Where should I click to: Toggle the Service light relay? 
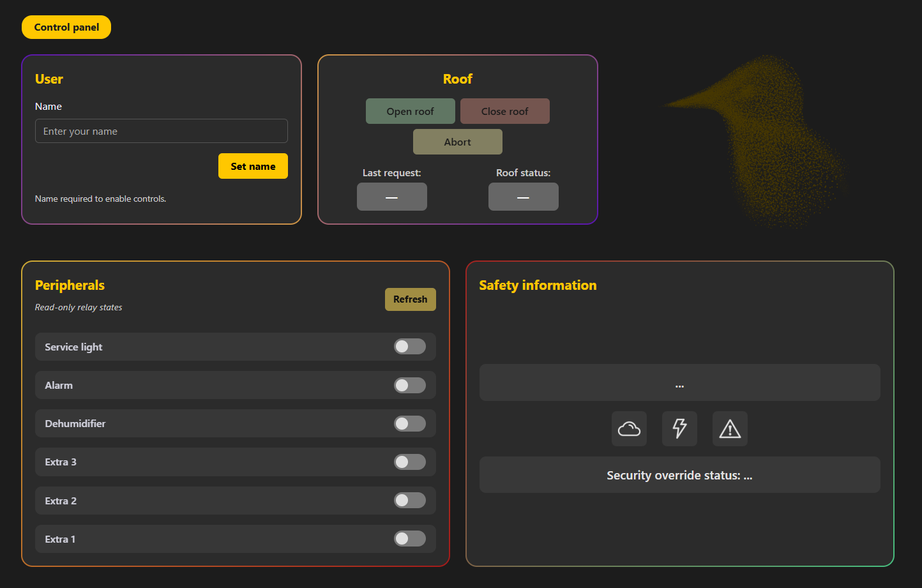[x=409, y=346]
